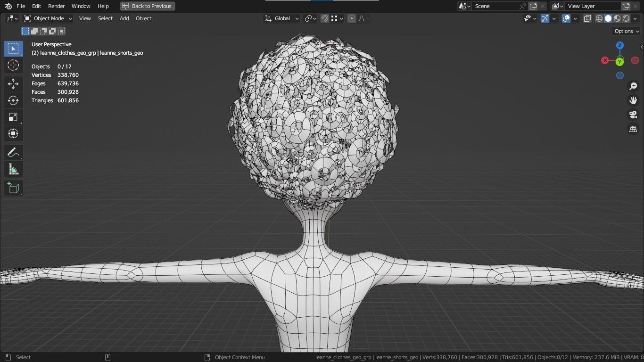Click the Scene name field
The width and height of the screenshot is (644, 362).
tap(496, 6)
